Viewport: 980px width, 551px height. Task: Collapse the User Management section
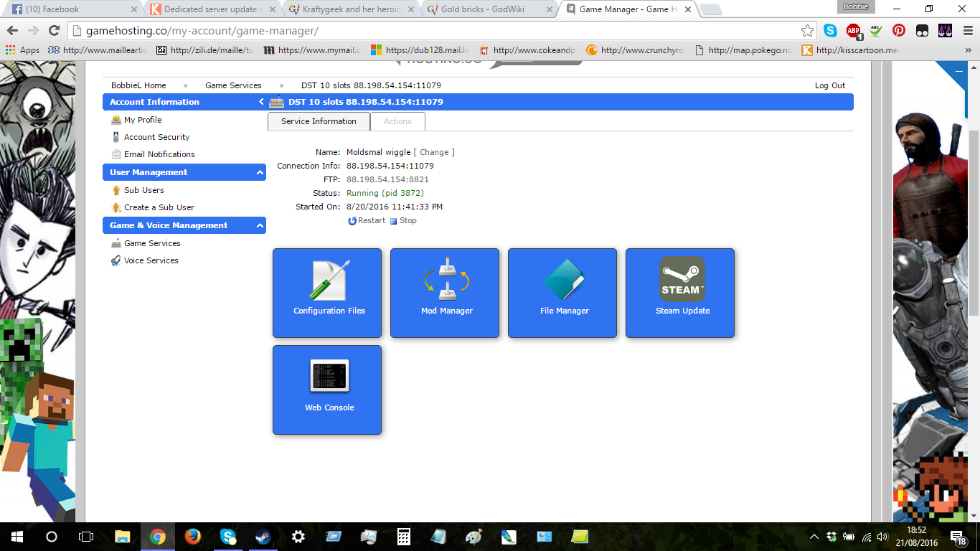tap(260, 172)
